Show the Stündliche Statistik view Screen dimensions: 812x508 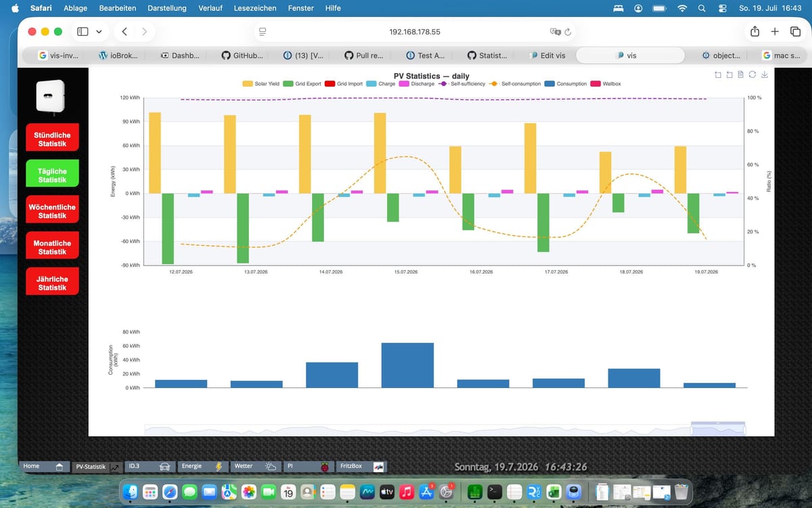pos(52,140)
